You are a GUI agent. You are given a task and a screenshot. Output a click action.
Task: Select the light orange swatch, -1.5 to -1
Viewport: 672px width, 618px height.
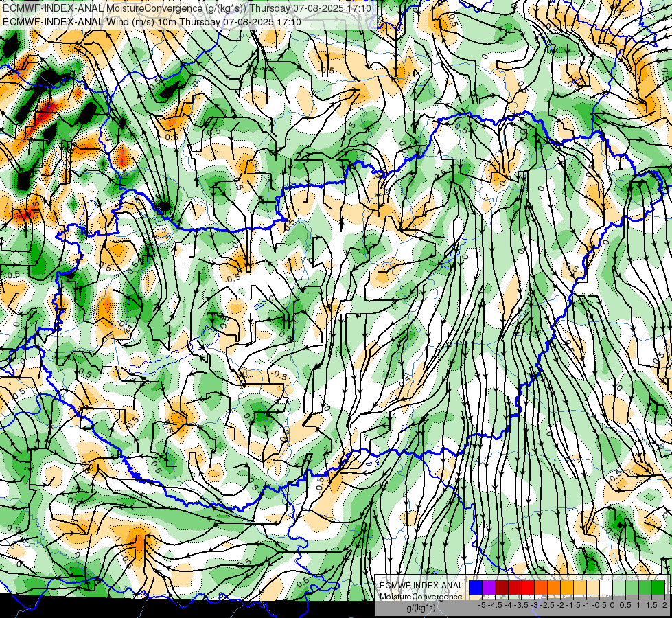pyautogui.click(x=580, y=588)
